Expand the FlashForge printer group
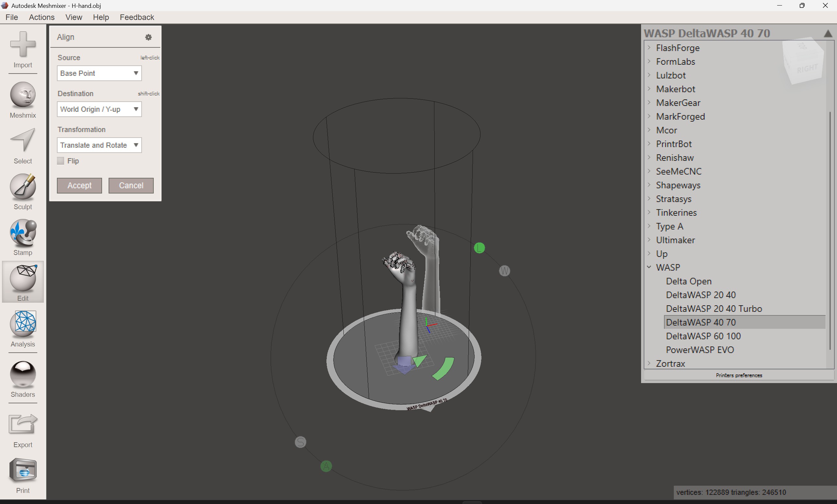 [x=649, y=47]
